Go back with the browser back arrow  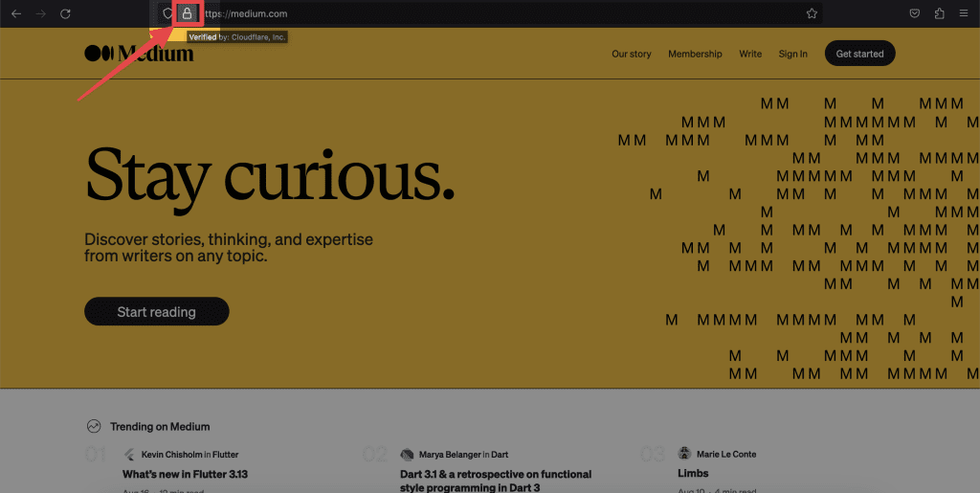point(16,13)
